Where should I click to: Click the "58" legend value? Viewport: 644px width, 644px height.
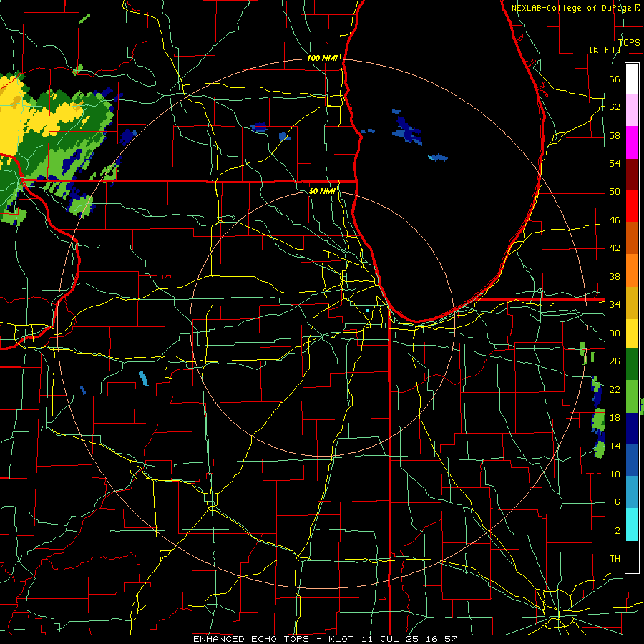click(615, 135)
